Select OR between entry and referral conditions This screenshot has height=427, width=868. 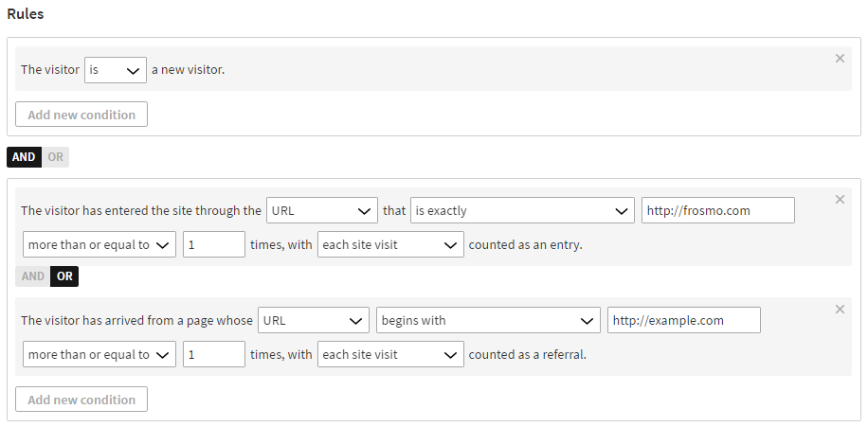64,276
